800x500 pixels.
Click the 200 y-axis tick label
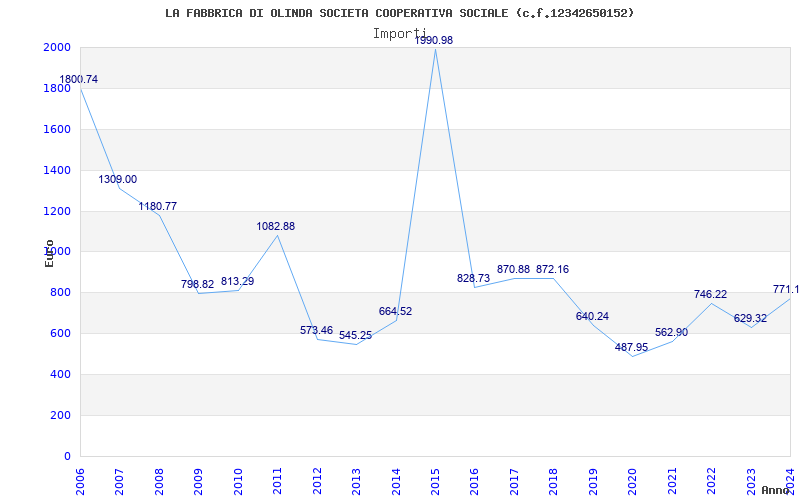click(x=61, y=415)
